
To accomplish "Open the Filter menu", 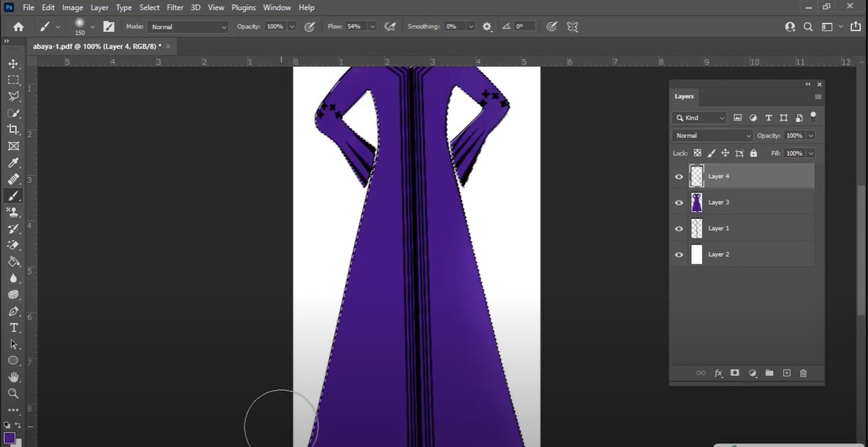I will click(x=175, y=7).
